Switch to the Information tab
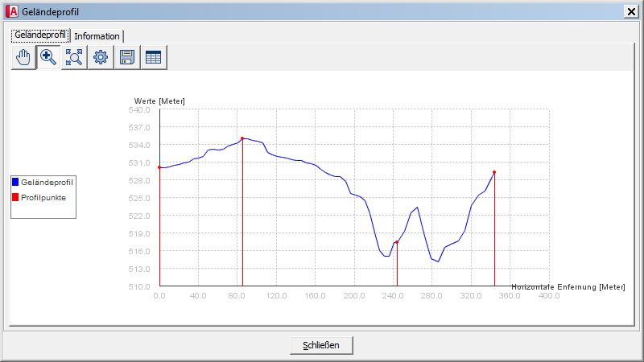This screenshot has width=644, height=362. click(97, 36)
